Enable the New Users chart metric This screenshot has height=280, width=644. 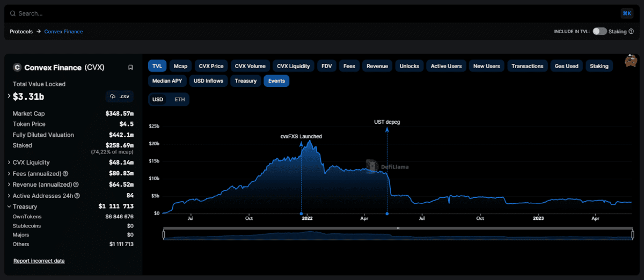click(486, 66)
